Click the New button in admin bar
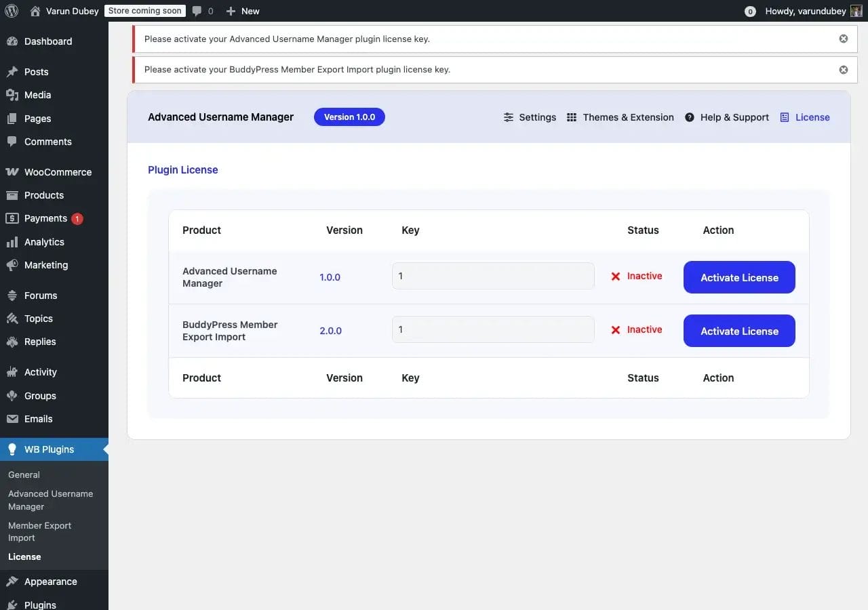The height and width of the screenshot is (610, 868). 243,11
